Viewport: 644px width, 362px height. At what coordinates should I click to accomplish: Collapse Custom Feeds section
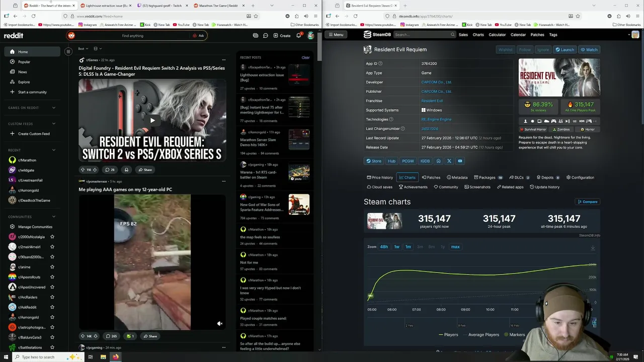click(54, 124)
